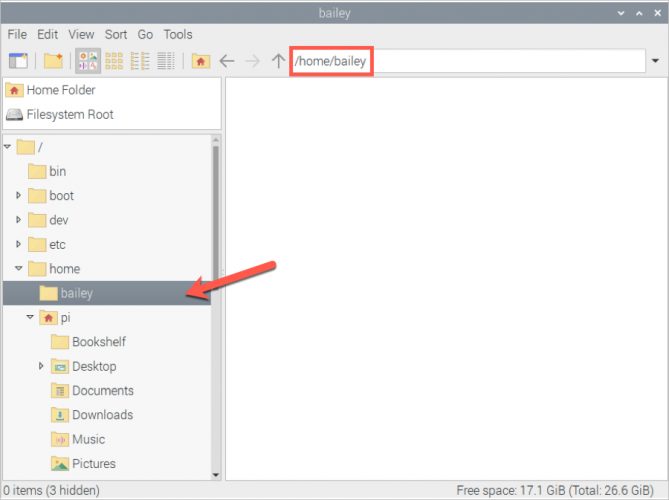Click the /home/bailey path field
Viewport: 669px width, 500px height.
pyautogui.click(x=468, y=61)
